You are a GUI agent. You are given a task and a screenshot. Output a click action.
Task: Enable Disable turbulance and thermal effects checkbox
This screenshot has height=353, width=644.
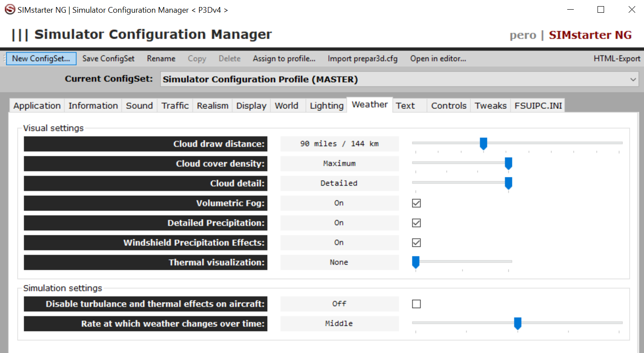416,304
